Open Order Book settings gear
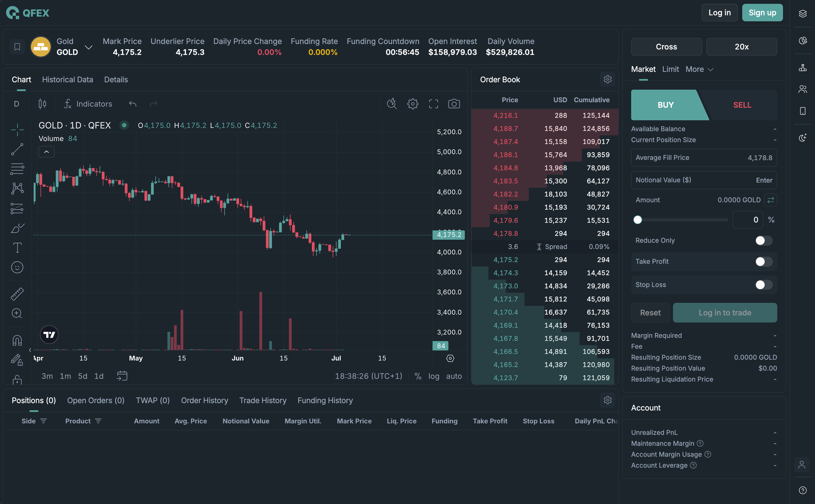 coord(608,79)
